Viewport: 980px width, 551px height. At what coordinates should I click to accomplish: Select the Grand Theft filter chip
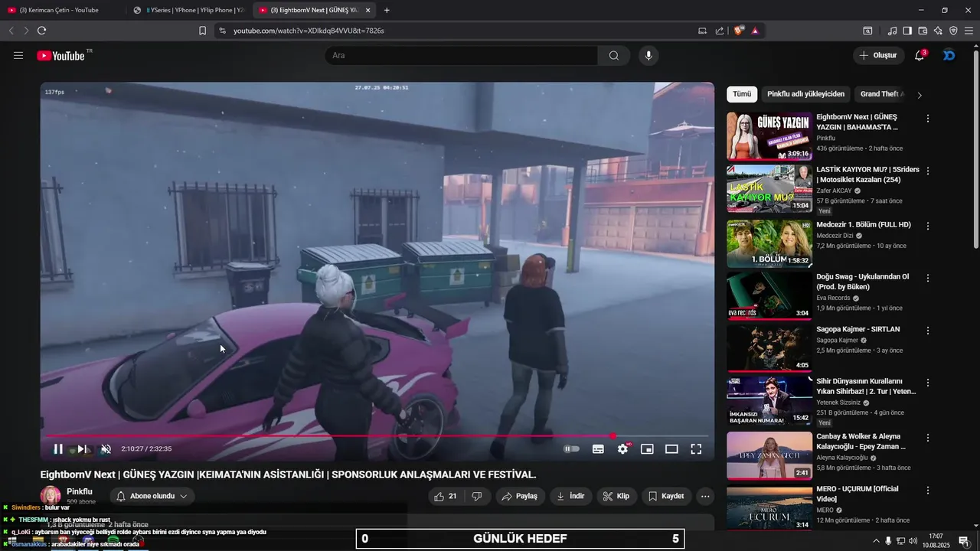click(881, 94)
